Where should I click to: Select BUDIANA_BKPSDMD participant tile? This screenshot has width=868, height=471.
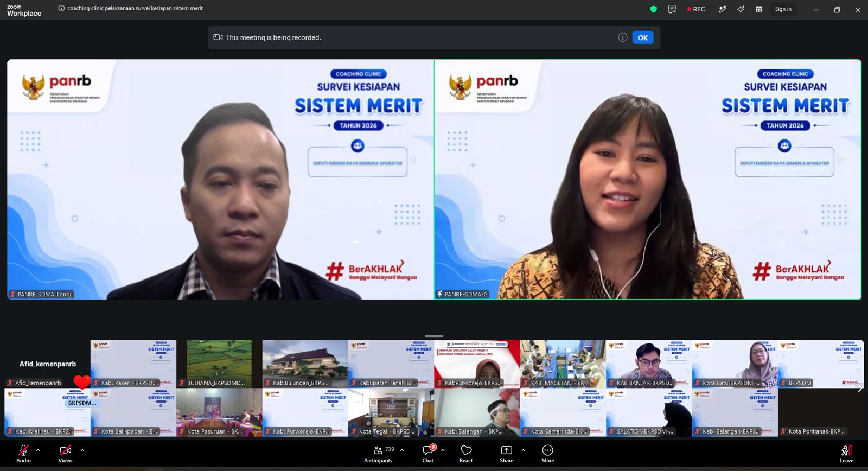tap(219, 364)
